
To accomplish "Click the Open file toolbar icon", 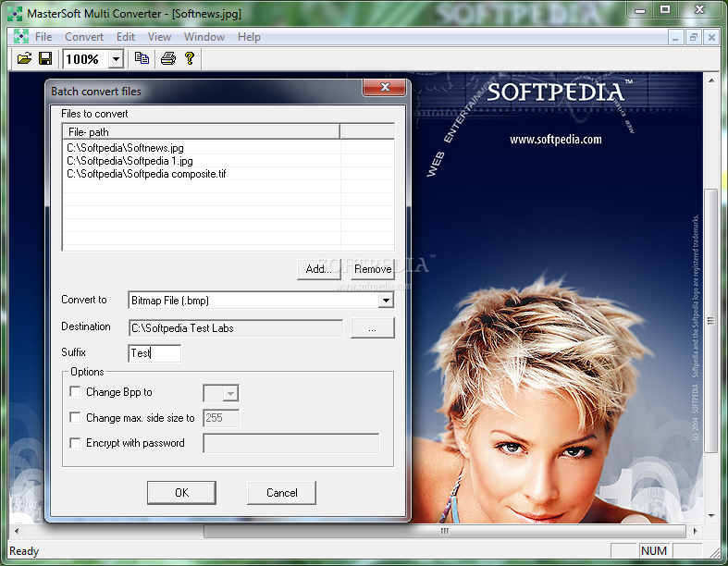I will click(24, 58).
